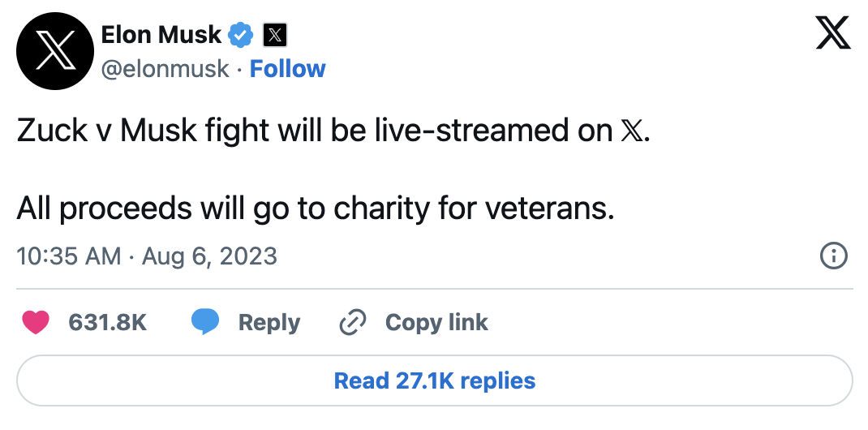Viewport: 868px width, 430px height.
Task: Open the circled info icon
Action: (833, 256)
